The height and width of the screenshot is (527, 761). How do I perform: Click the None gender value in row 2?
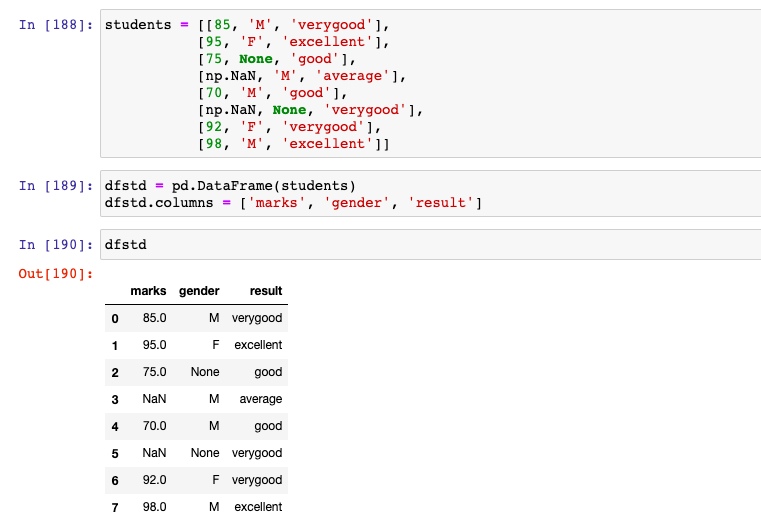point(205,372)
